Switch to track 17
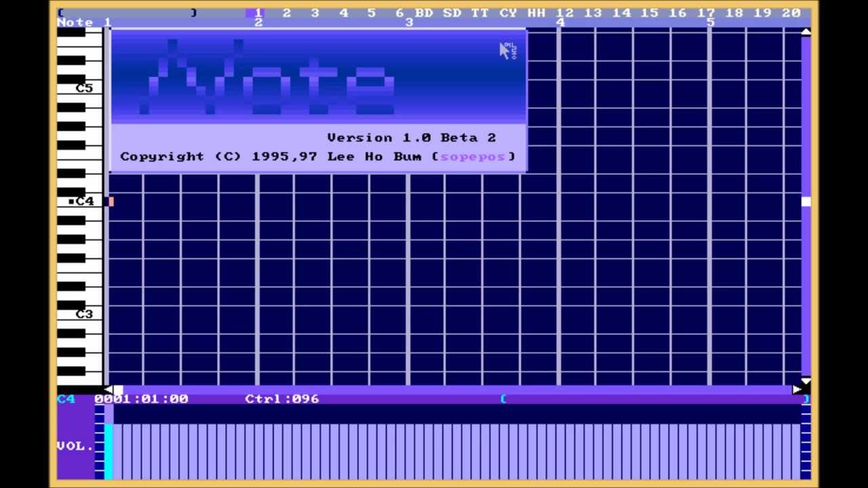This screenshot has height=488, width=868. [706, 12]
